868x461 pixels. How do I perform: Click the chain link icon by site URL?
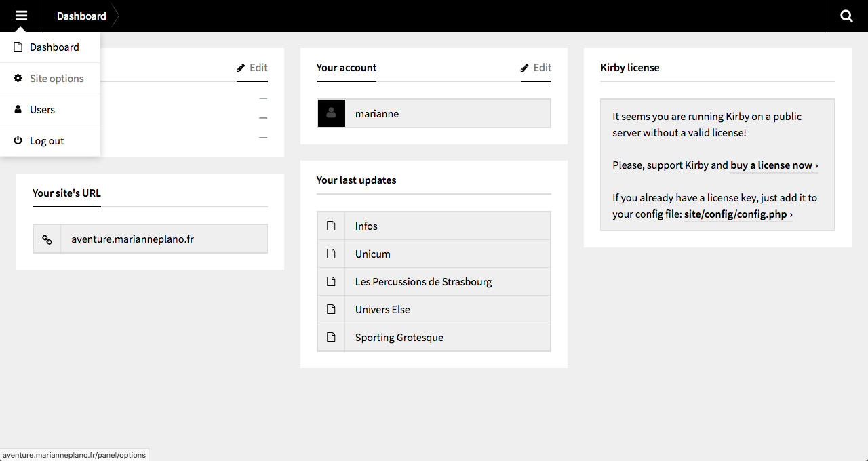[x=47, y=239]
